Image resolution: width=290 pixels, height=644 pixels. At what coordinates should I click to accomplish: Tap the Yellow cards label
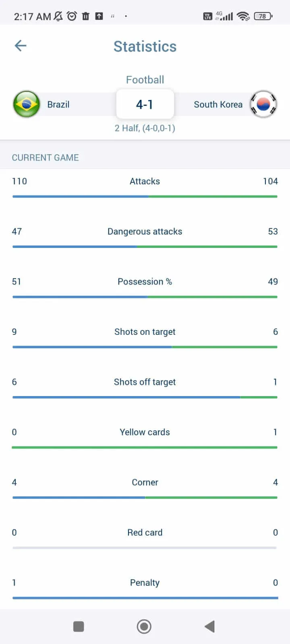coord(145,432)
